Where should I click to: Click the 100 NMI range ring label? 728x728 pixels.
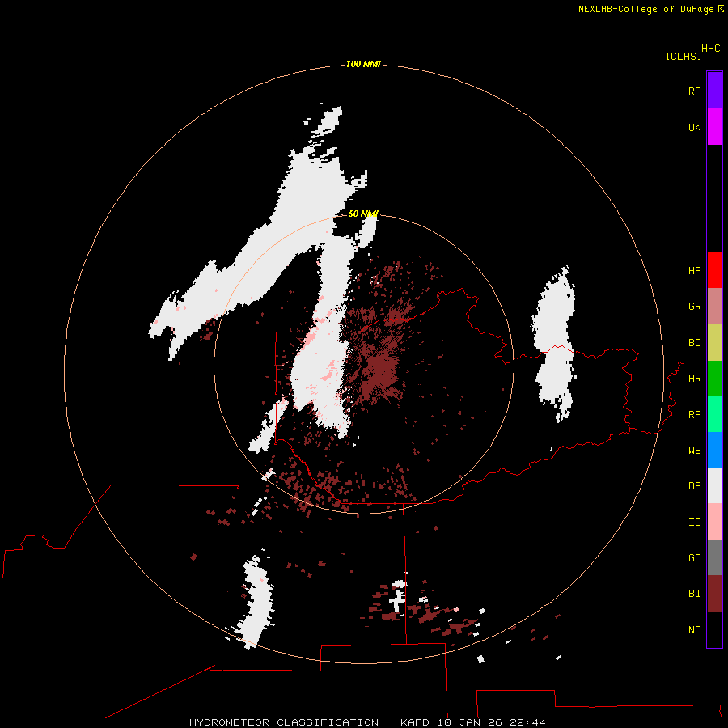(363, 64)
